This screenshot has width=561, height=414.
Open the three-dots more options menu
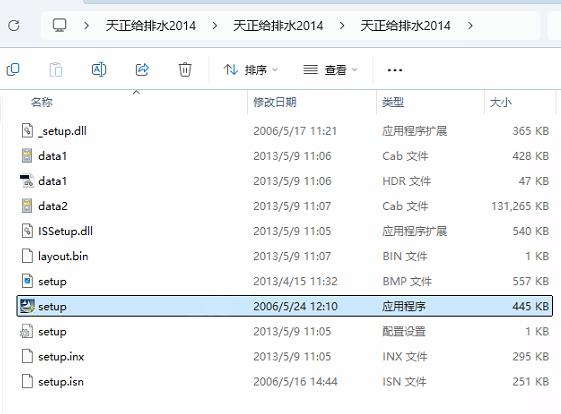click(395, 70)
